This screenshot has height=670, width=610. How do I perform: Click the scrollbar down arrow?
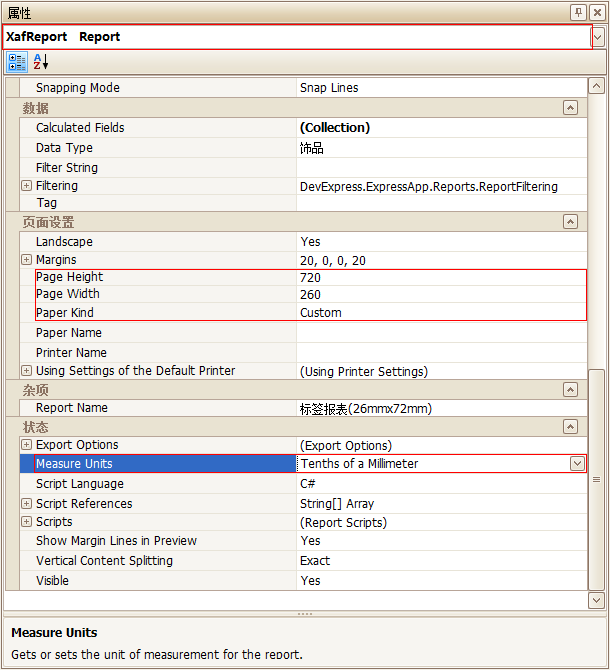597,600
